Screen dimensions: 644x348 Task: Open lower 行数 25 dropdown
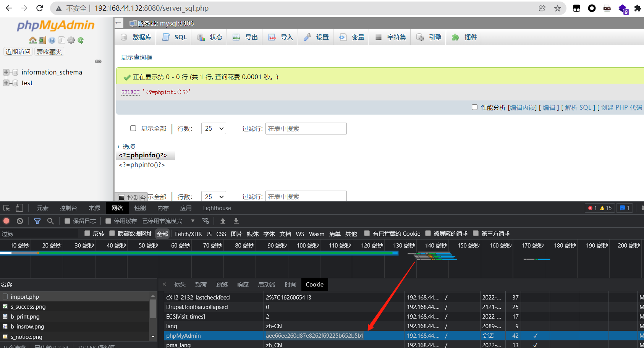tap(214, 196)
